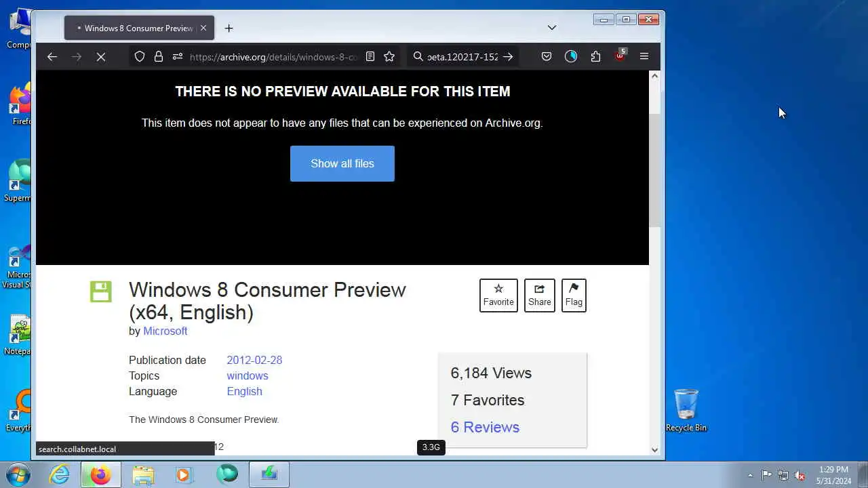Open the network tray icon
Image resolution: width=868 pixels, height=488 pixels.
coord(783,475)
